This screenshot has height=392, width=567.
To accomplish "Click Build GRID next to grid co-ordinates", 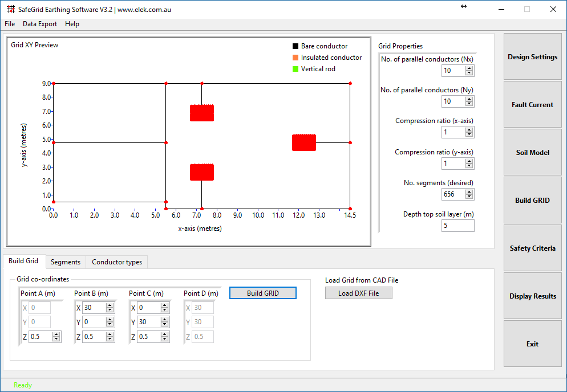I will coord(262,293).
